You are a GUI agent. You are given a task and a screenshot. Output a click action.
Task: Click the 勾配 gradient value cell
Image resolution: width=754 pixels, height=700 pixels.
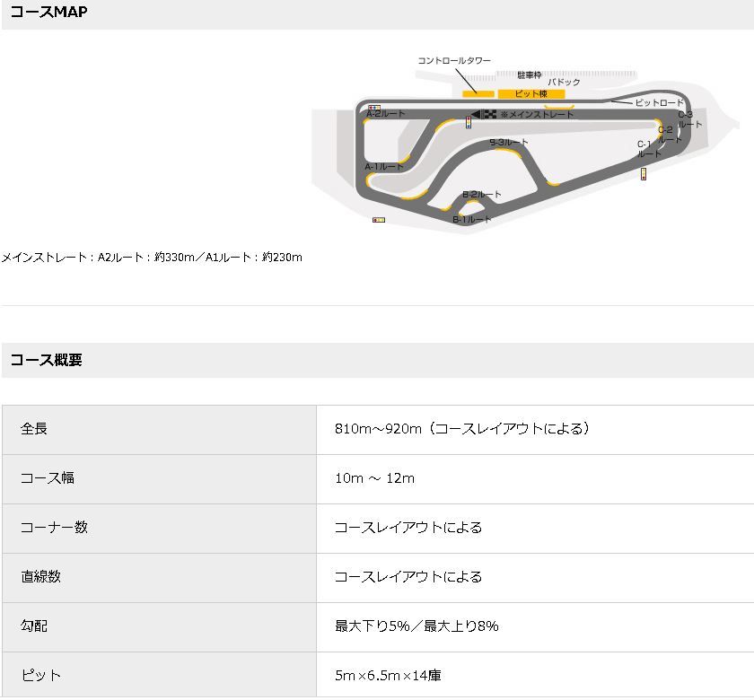click(535, 627)
